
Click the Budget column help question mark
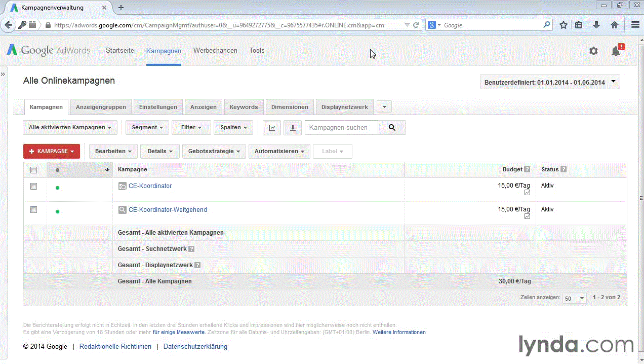[527, 170]
